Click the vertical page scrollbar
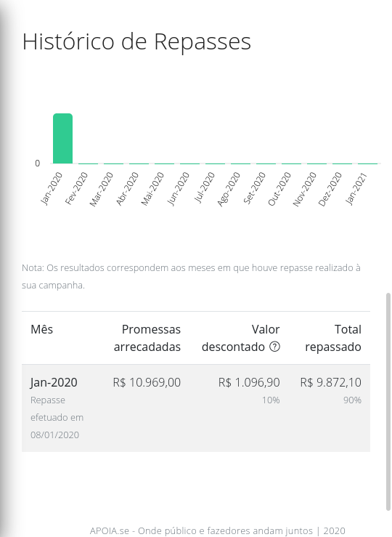 click(x=388, y=401)
